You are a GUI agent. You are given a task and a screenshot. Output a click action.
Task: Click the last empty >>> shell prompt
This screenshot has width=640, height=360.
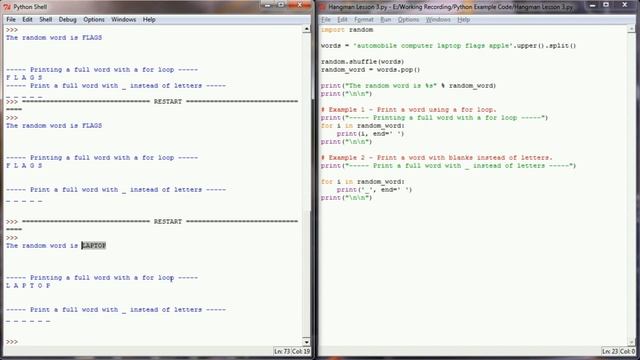point(12,342)
